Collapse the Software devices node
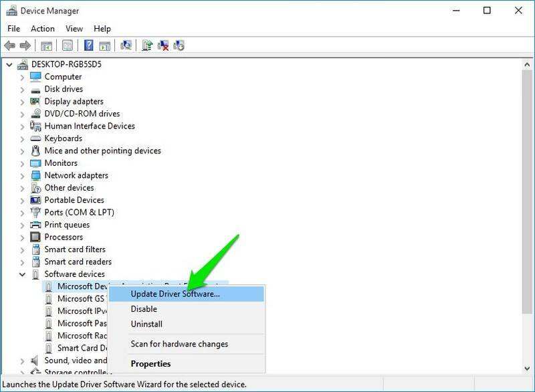Screen dimensions: 535x392 (22, 274)
